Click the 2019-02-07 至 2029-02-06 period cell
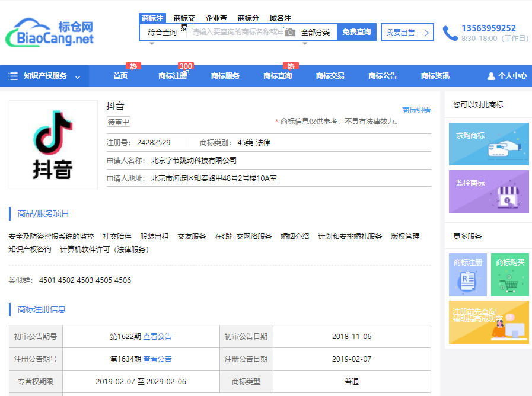The image size is (532, 396). 141,382
